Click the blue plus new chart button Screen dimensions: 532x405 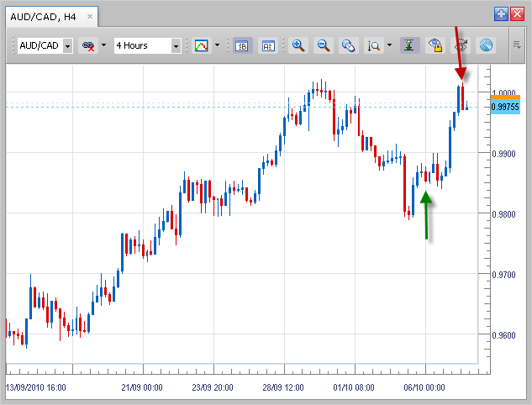[502, 14]
